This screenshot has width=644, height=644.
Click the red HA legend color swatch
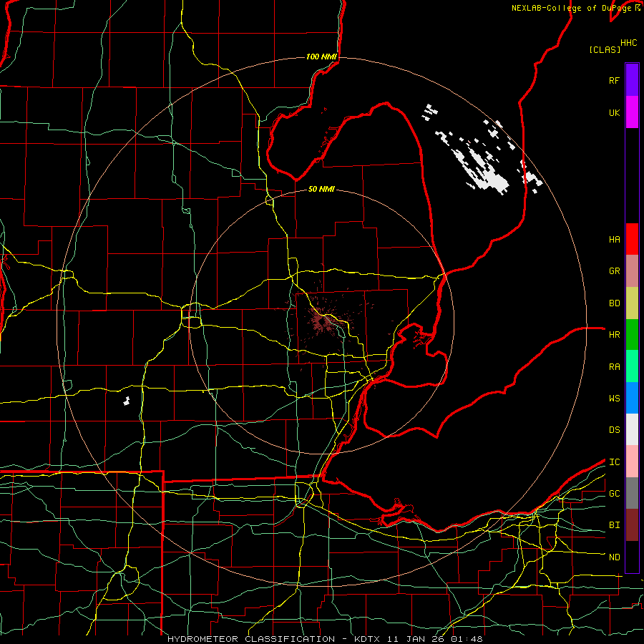click(x=632, y=239)
